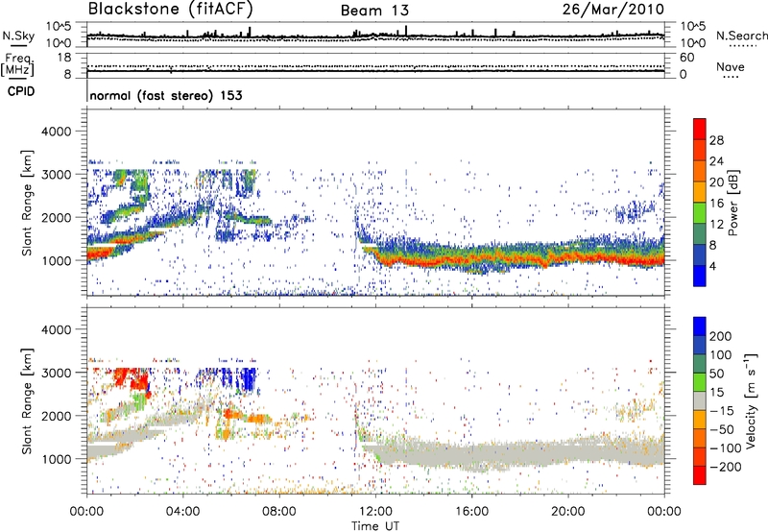Click the 'N.Sky' axis label

(x=18, y=36)
